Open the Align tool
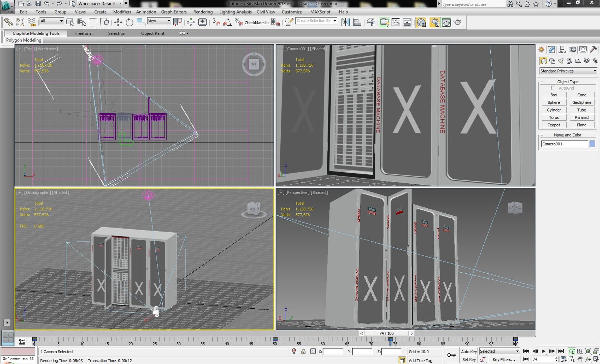The height and width of the screenshot is (364, 600). pyautogui.click(x=357, y=23)
